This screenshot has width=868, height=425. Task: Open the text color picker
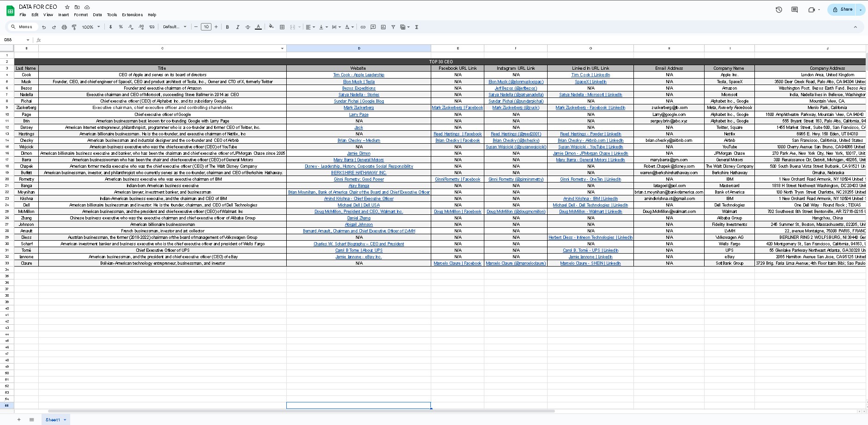point(259,27)
